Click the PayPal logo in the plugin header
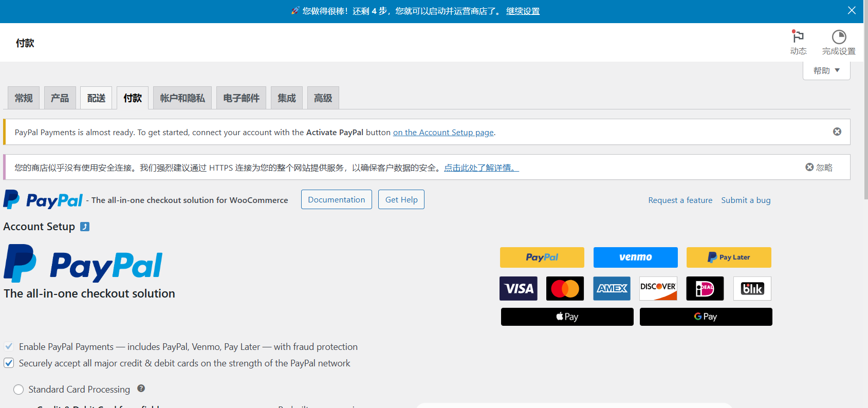868x408 pixels. pos(43,200)
